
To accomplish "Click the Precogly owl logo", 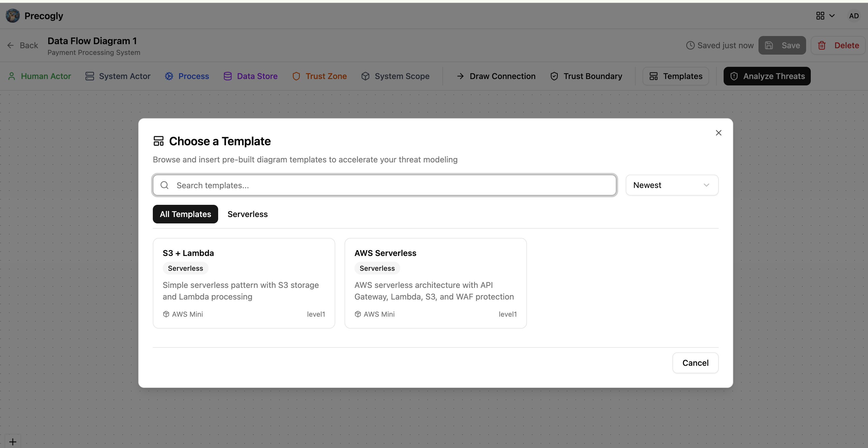I will point(13,16).
